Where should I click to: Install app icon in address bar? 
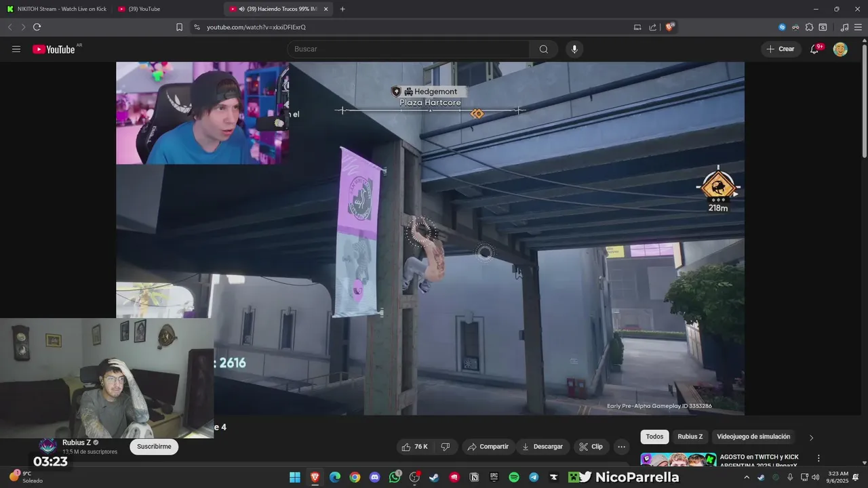pyautogui.click(x=637, y=27)
